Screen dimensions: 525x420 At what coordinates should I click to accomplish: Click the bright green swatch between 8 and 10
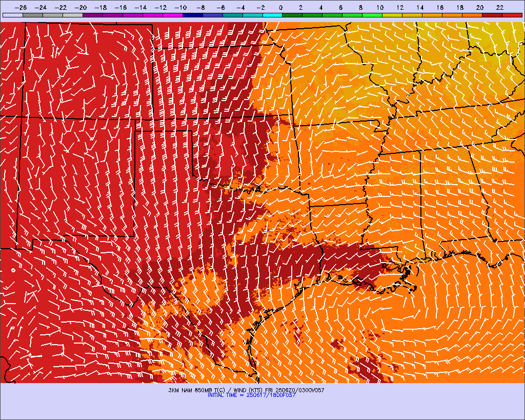(x=373, y=15)
